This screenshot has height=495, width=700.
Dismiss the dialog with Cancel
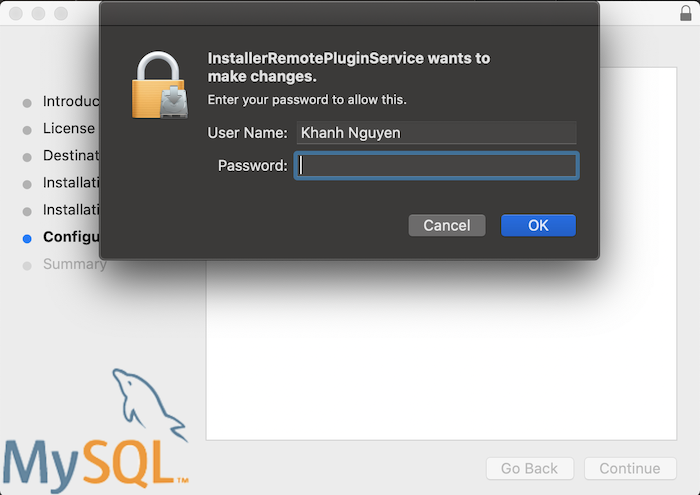pyautogui.click(x=447, y=225)
